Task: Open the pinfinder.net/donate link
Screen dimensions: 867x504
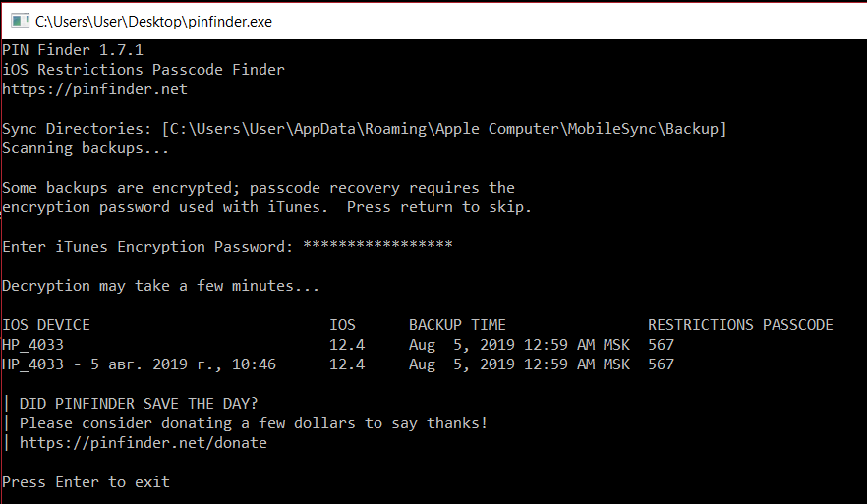Action: (143, 443)
